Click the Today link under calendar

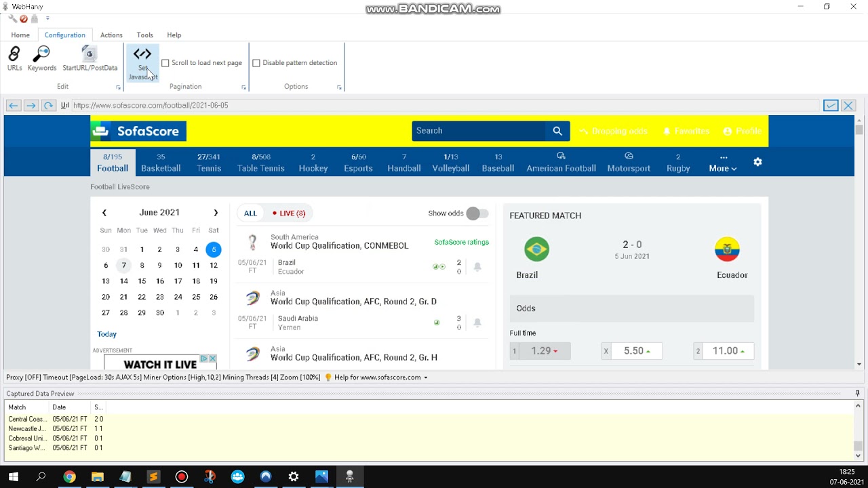point(106,334)
